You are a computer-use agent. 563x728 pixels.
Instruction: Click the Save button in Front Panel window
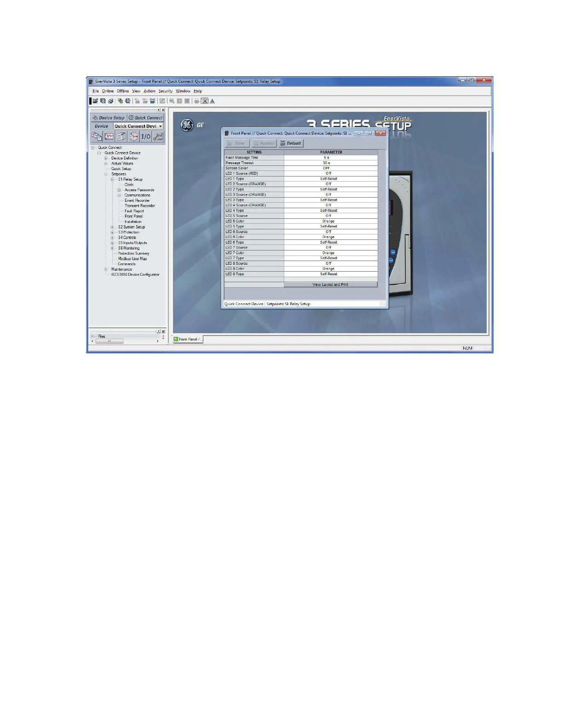point(237,143)
